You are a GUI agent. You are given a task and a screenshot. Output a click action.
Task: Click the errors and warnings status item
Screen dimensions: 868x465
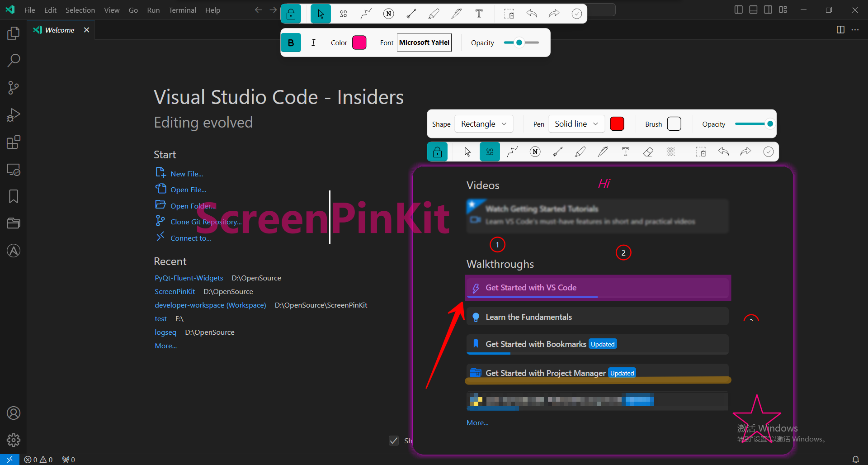pyautogui.click(x=38, y=460)
